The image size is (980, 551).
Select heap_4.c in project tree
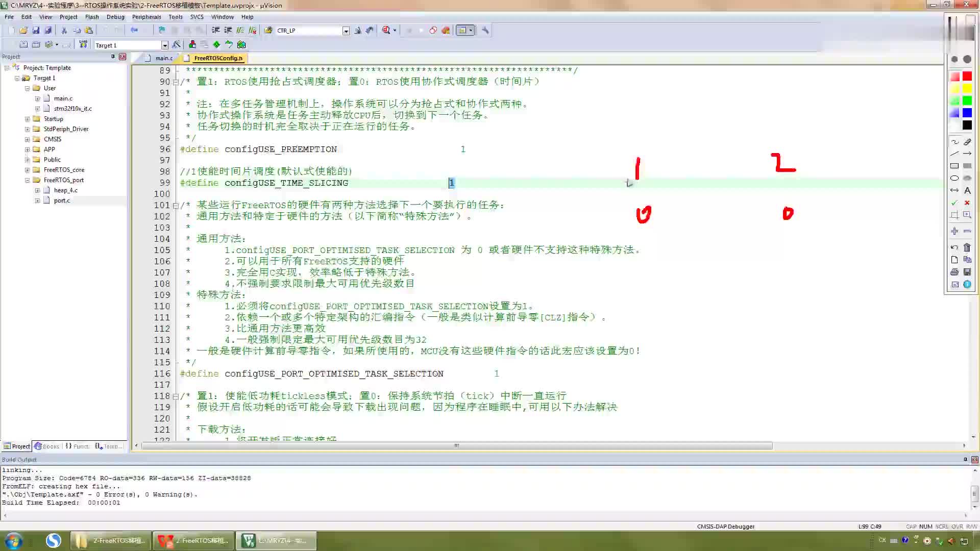pyautogui.click(x=66, y=190)
